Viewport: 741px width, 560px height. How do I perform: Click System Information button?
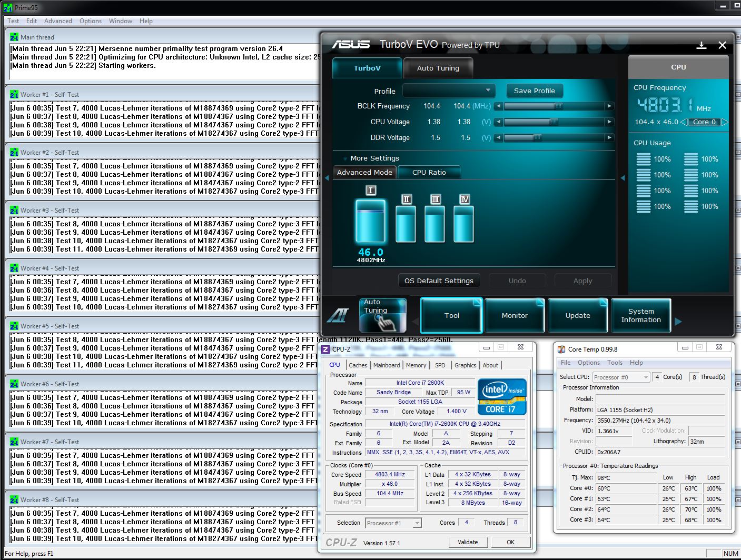point(641,316)
